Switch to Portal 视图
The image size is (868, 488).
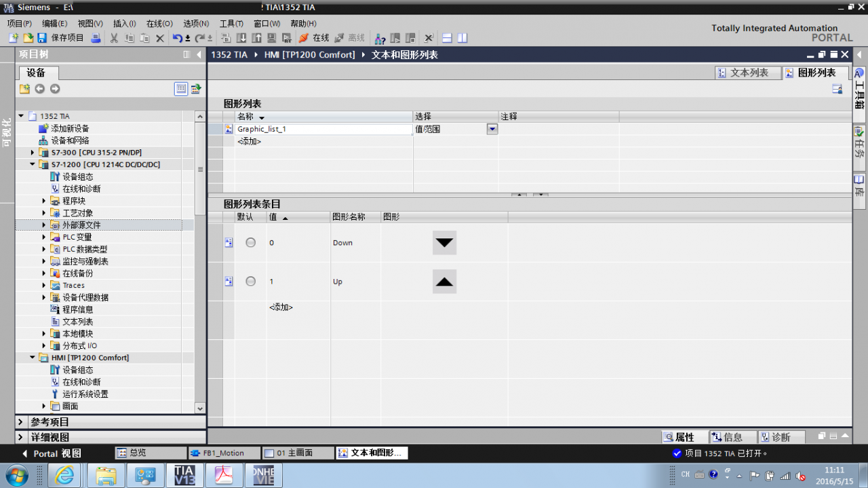coord(52,453)
